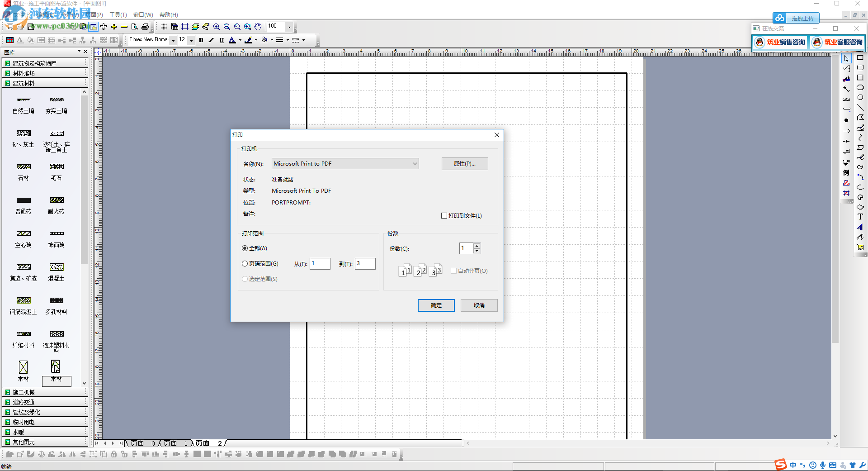
Task: Switch to the 页面 0 tab
Action: click(x=143, y=443)
